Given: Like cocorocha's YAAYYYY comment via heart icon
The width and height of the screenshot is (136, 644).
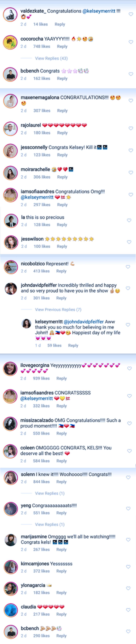Looking at the screenshot, I should pyautogui.click(x=131, y=42).
